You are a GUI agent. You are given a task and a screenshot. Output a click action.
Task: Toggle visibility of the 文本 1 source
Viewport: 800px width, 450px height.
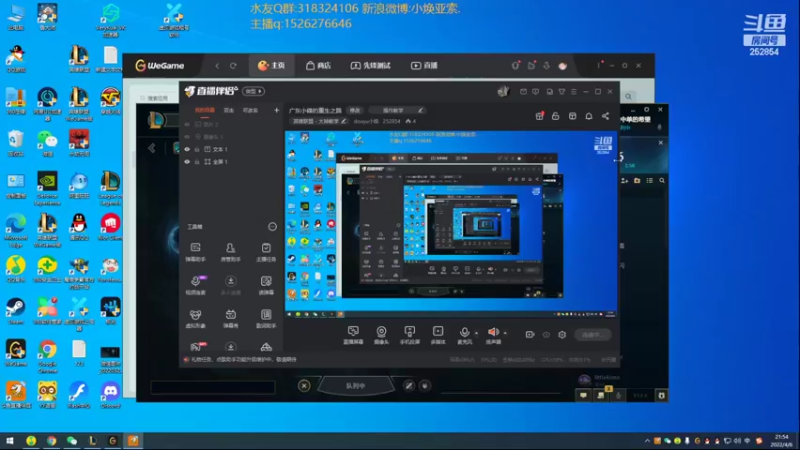187,149
